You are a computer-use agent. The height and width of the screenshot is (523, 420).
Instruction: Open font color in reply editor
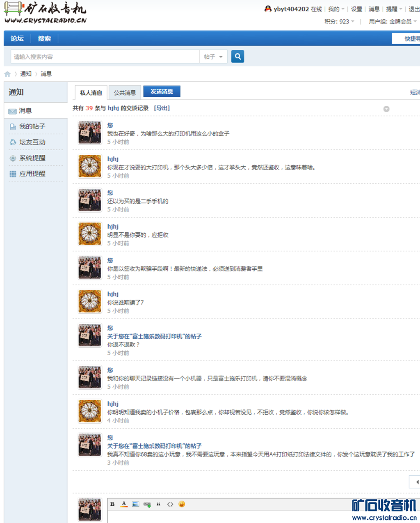tap(124, 504)
